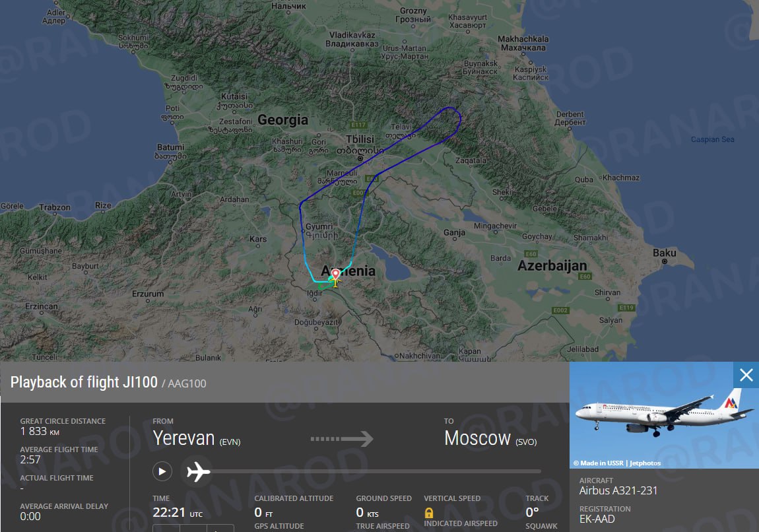This screenshot has width=759, height=532.
Task: Click the Yerevan (EVN) origin airport label
Action: click(x=197, y=438)
